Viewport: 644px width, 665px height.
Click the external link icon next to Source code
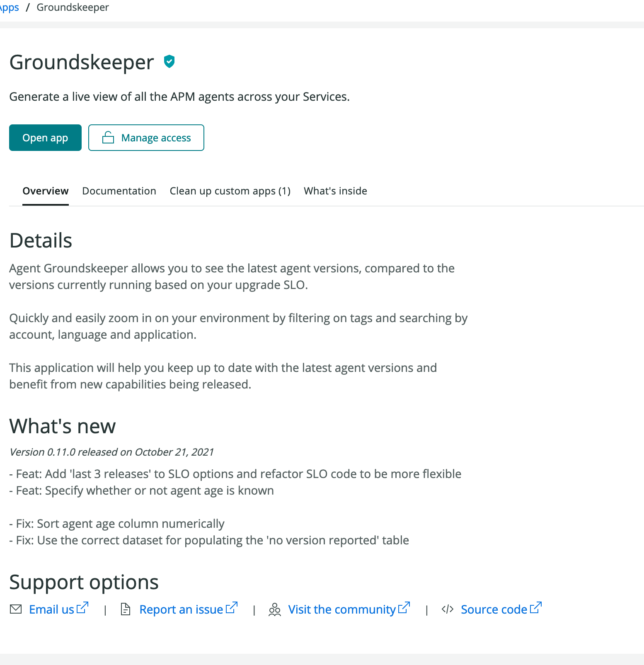[x=536, y=607]
